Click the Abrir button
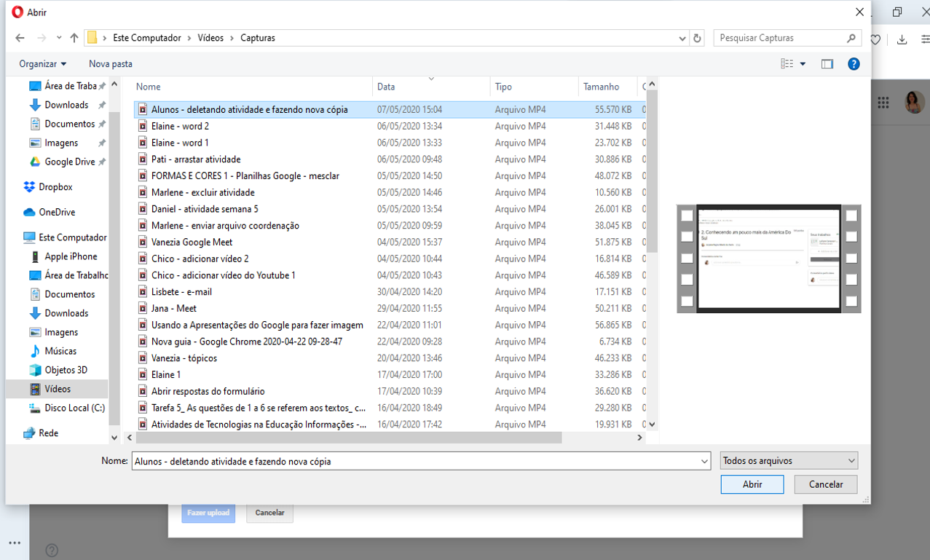This screenshot has height=560, width=930. pos(752,484)
